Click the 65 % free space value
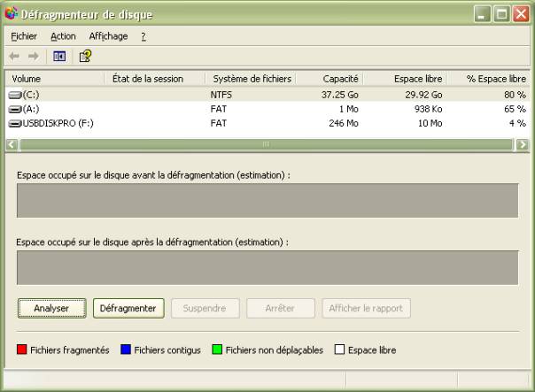The width and height of the screenshot is (535, 392). [x=515, y=109]
